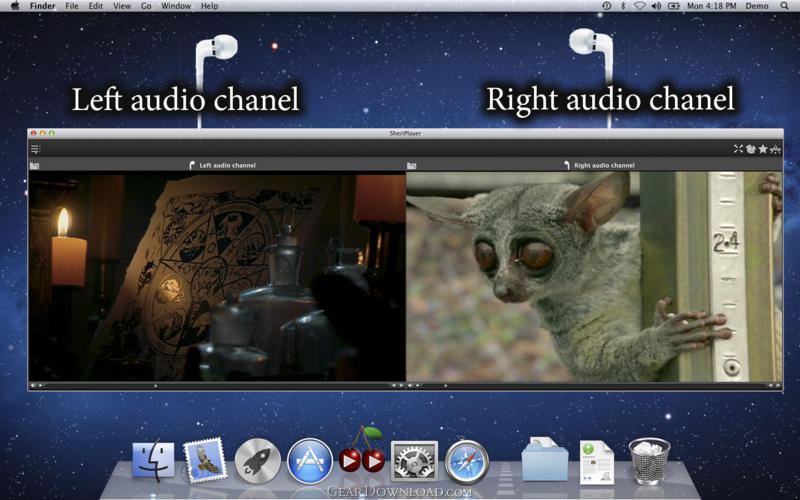Viewport: 800px width, 500px height.
Task: Open a file using left pane folder icon
Action: pos(34,165)
